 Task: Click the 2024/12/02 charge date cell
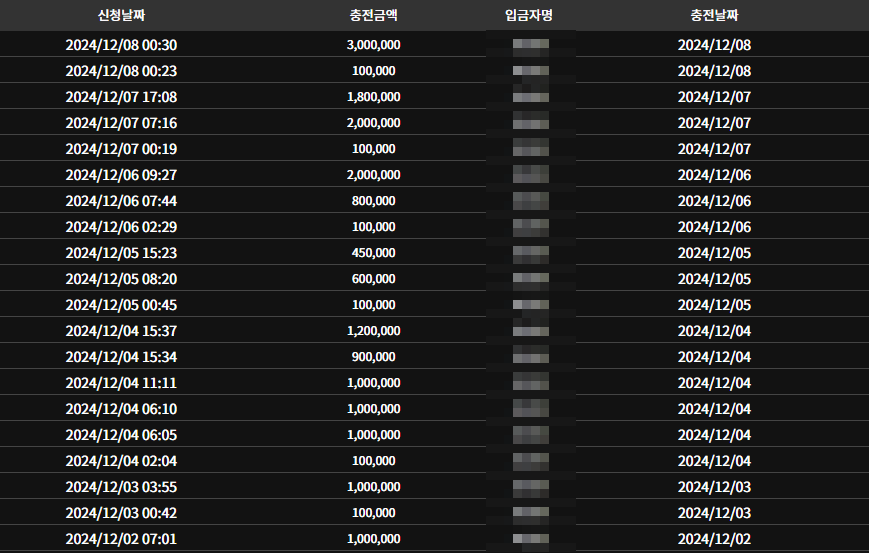pos(714,539)
